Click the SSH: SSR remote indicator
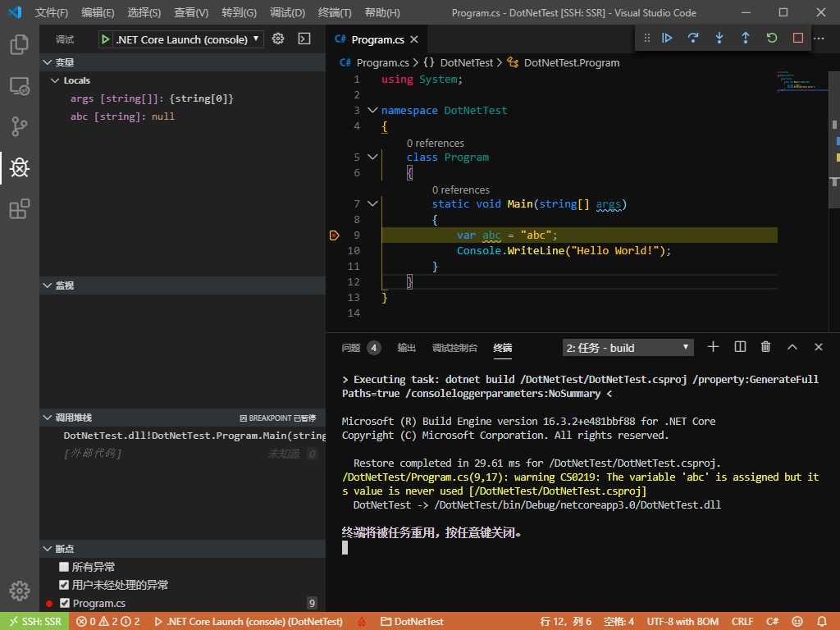The image size is (840, 630). (34, 622)
